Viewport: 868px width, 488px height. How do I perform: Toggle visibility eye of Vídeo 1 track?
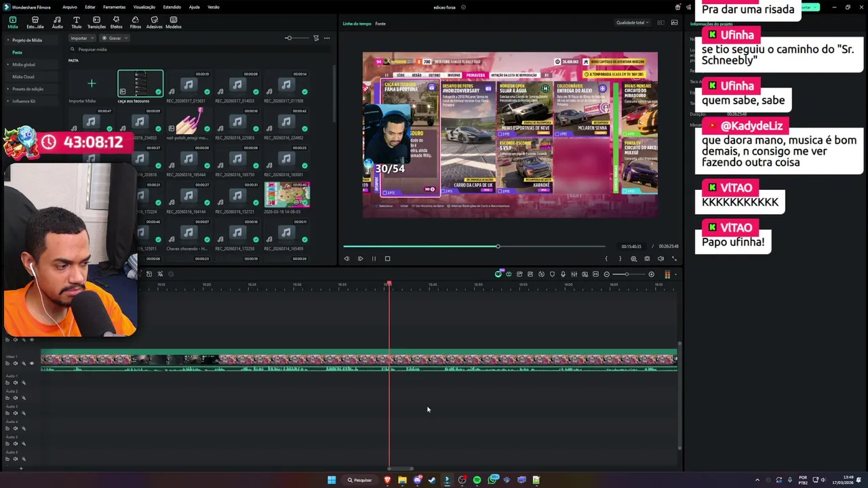(31, 363)
